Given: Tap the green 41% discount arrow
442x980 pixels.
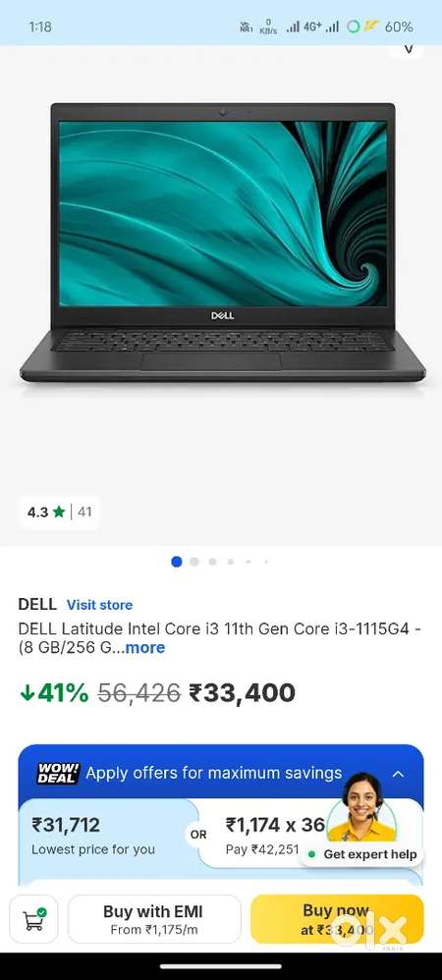Looking at the screenshot, I should [27, 693].
